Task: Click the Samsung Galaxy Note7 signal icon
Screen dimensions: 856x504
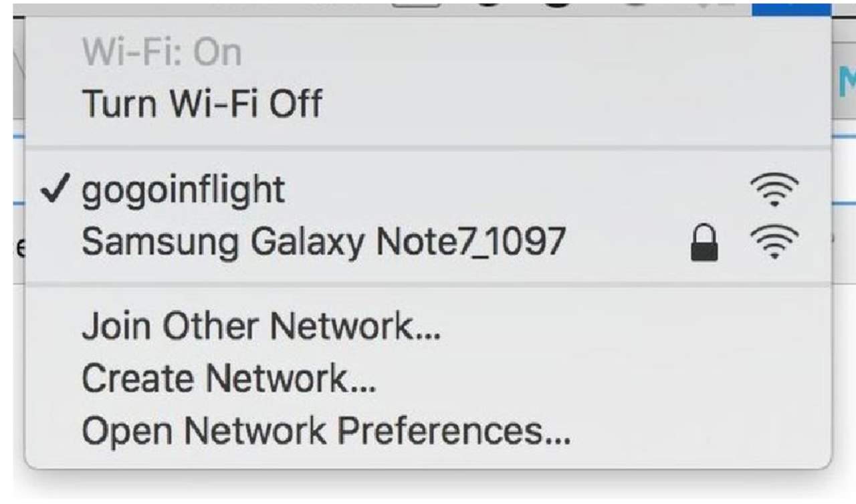Action: pyautogui.click(x=774, y=242)
